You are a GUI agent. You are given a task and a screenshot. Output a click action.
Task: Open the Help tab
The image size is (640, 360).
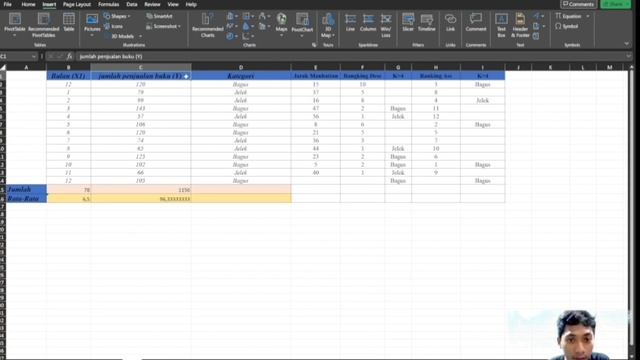tap(191, 4)
